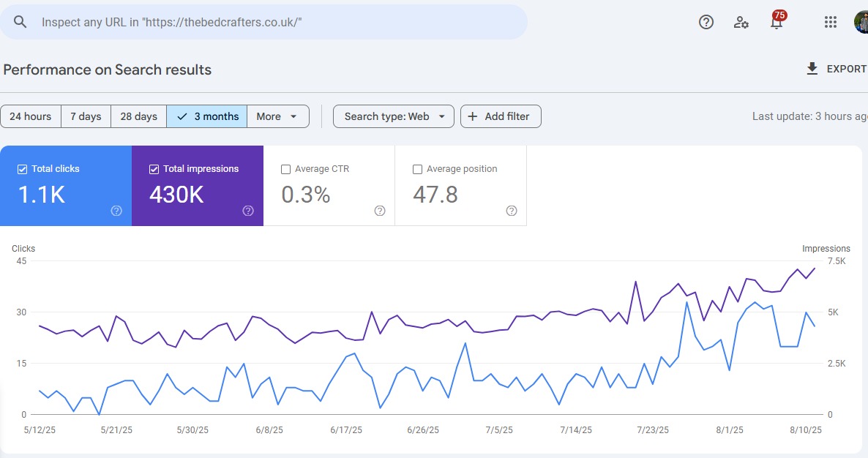Open the Search Console help icon
The height and width of the screenshot is (458, 868).
(706, 22)
